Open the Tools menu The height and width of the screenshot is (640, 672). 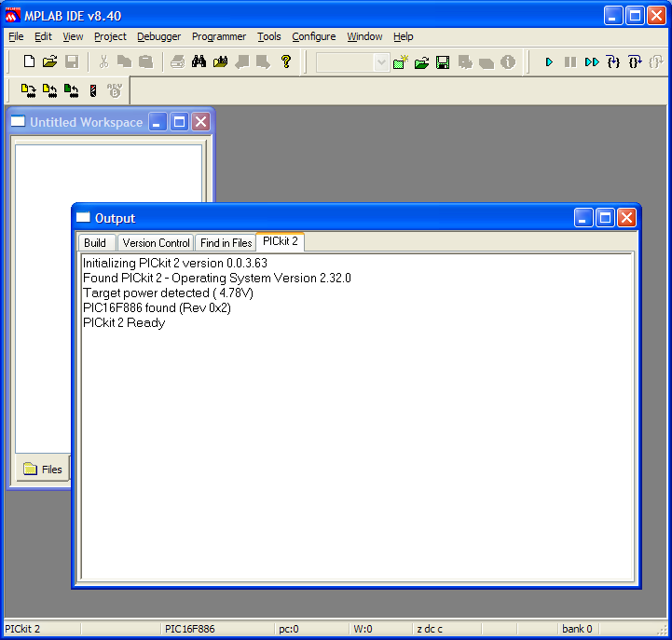[268, 37]
